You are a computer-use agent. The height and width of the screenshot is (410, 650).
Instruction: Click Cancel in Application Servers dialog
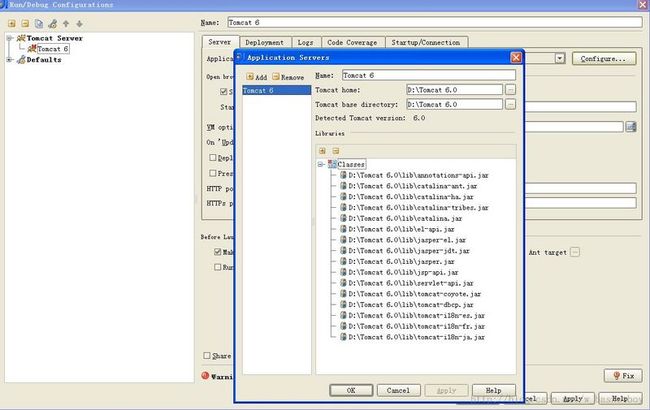[398, 390]
